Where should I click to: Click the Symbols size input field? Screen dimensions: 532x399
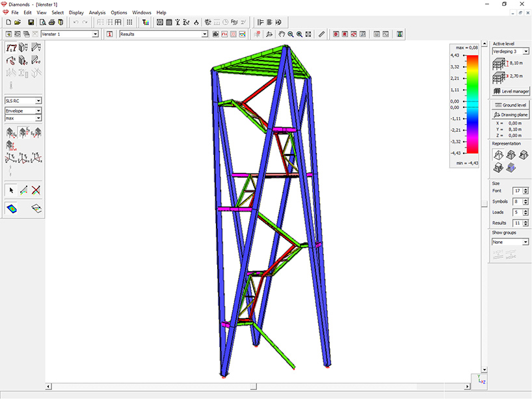point(517,201)
